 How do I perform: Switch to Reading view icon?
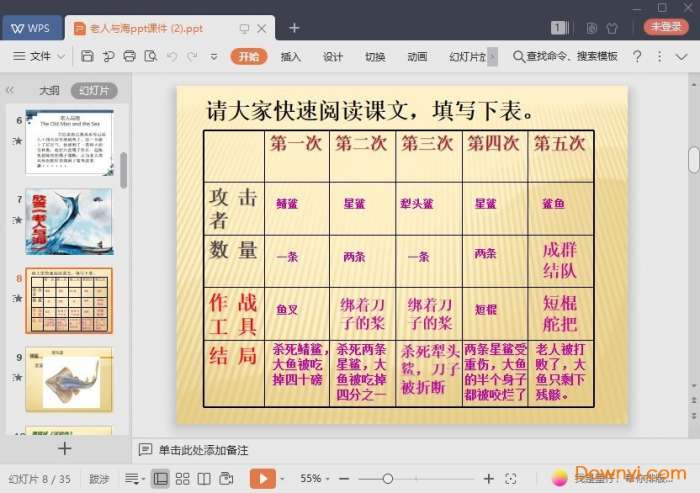[x=204, y=479]
